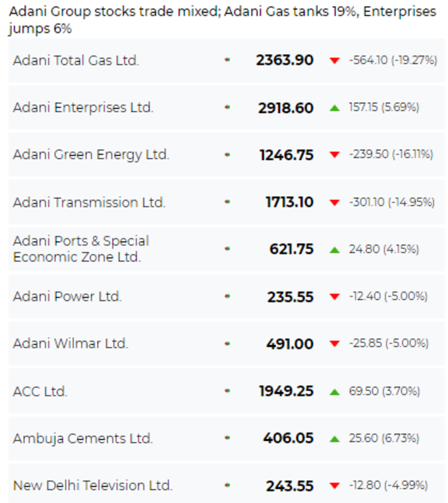Image resolution: width=448 pixels, height=503 pixels.
Task: Open the Ambuja Cements Ltd. link
Action: [x=83, y=438]
